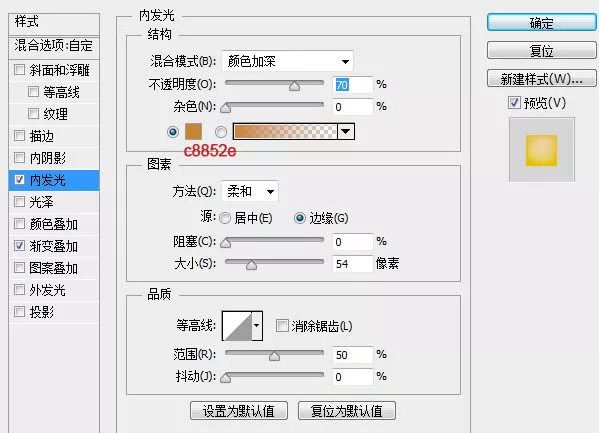Open the 方法 dropdown showing 柔和

(x=250, y=191)
